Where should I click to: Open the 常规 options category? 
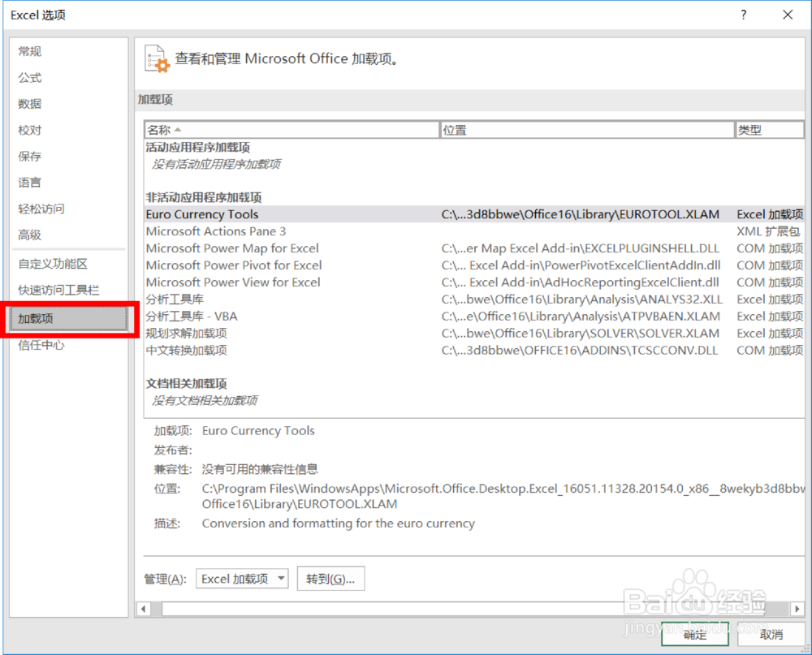click(x=29, y=51)
